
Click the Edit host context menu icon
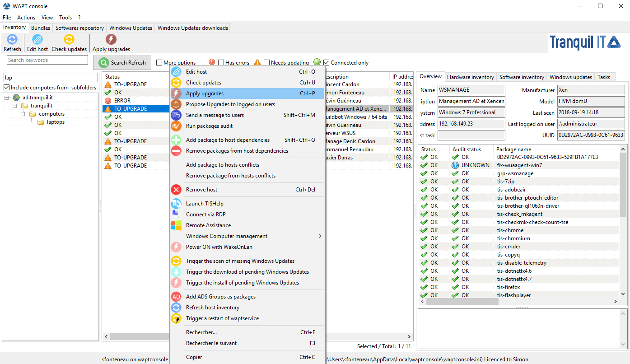(x=176, y=72)
